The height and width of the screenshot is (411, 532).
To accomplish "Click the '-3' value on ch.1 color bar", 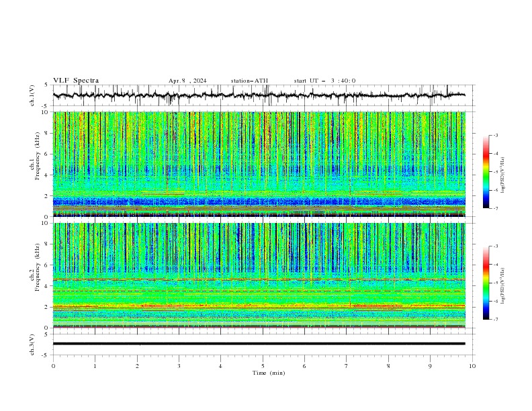I will click(495, 135).
